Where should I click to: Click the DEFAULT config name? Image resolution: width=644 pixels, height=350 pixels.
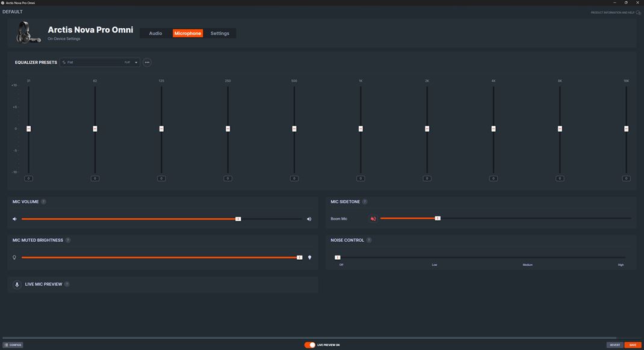tap(12, 12)
